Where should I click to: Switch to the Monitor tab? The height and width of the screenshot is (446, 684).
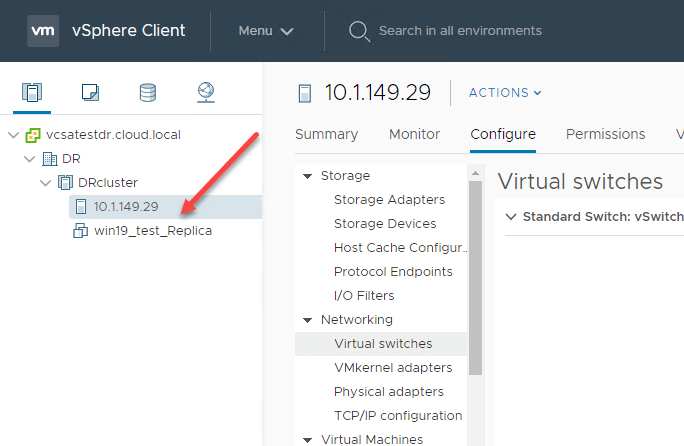point(414,134)
